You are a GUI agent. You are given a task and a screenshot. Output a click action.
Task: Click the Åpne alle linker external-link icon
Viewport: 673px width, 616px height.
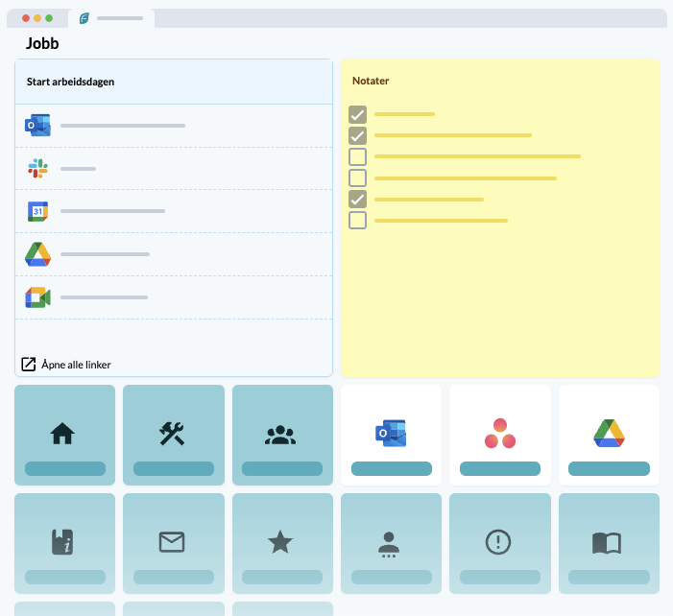point(29,365)
